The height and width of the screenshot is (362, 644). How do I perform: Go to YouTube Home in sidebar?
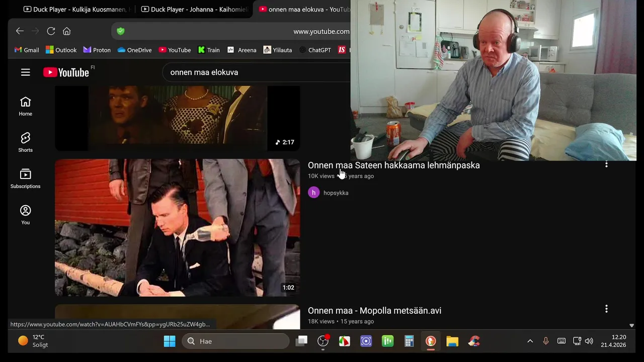25,107
